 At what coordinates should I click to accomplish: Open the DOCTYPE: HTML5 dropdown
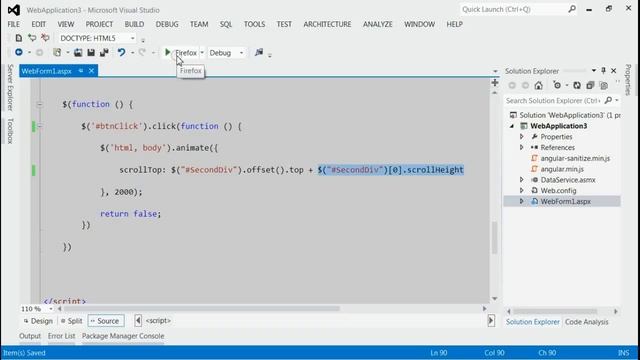(x=133, y=38)
